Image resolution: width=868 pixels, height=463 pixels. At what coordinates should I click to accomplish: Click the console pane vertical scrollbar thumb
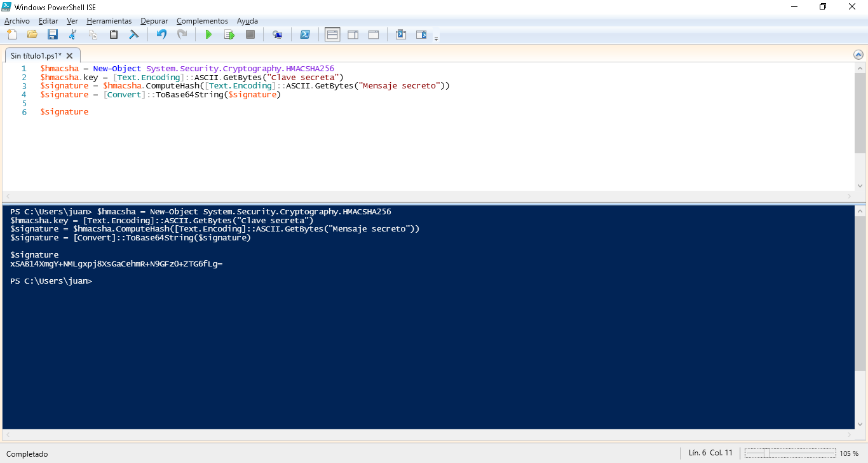point(860,293)
